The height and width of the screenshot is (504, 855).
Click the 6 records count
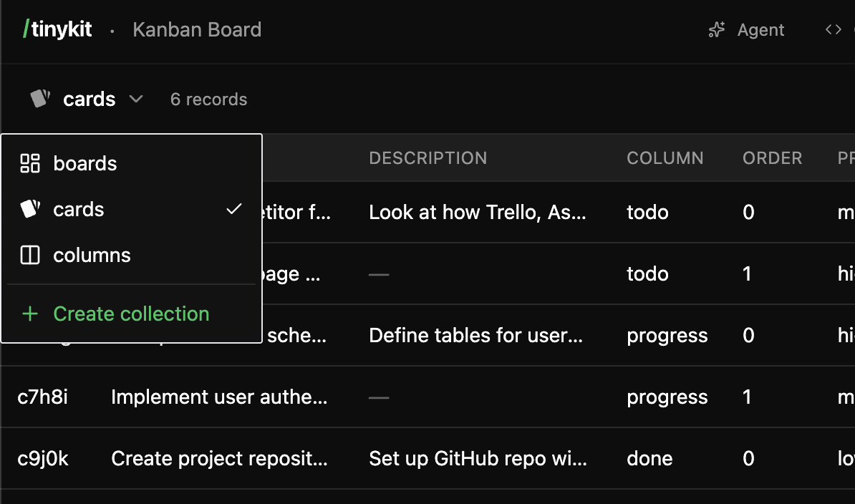(208, 100)
